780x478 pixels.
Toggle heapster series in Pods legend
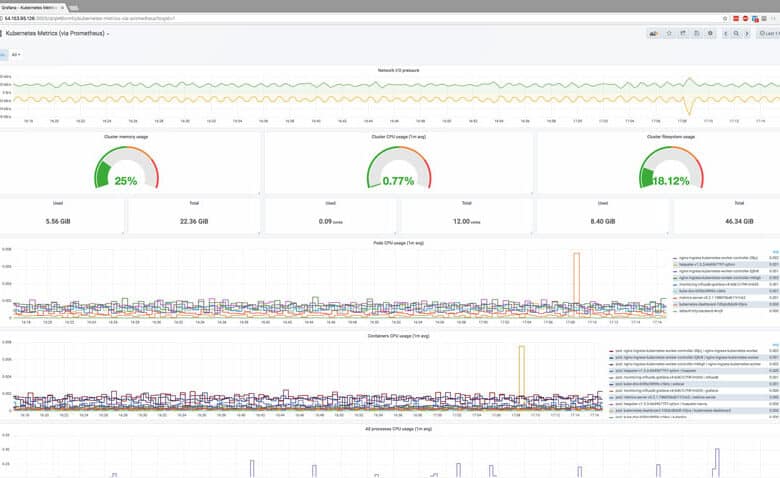point(706,265)
